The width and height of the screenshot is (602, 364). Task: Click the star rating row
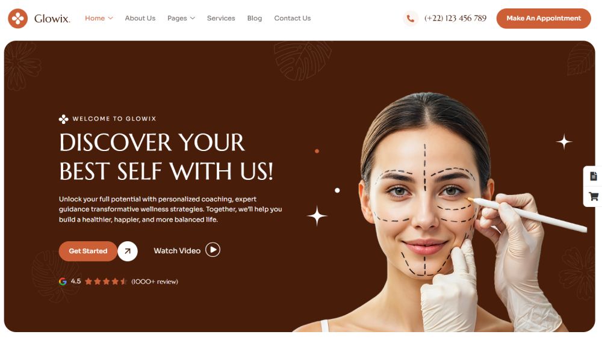pos(105,282)
